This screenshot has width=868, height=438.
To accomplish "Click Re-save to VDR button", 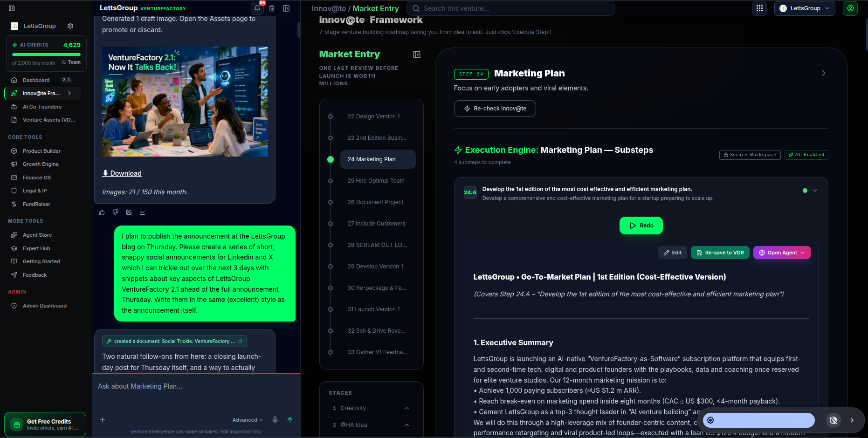I will [720, 253].
